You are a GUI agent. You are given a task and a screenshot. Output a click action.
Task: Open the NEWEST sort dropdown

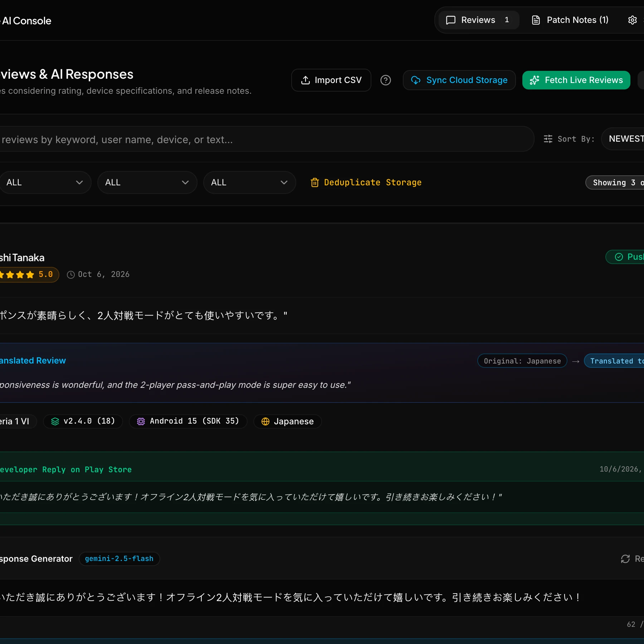pyautogui.click(x=623, y=139)
